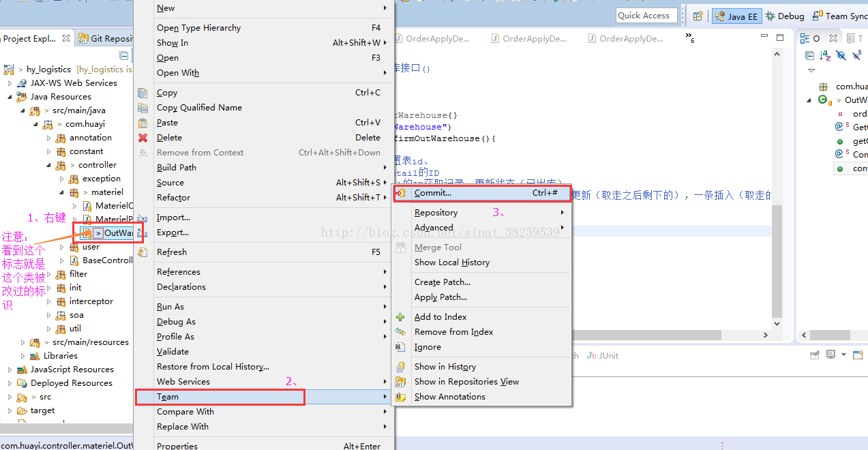The image size is (868, 450).
Task: Click the Refresh icon in context menu
Action: coord(143,252)
